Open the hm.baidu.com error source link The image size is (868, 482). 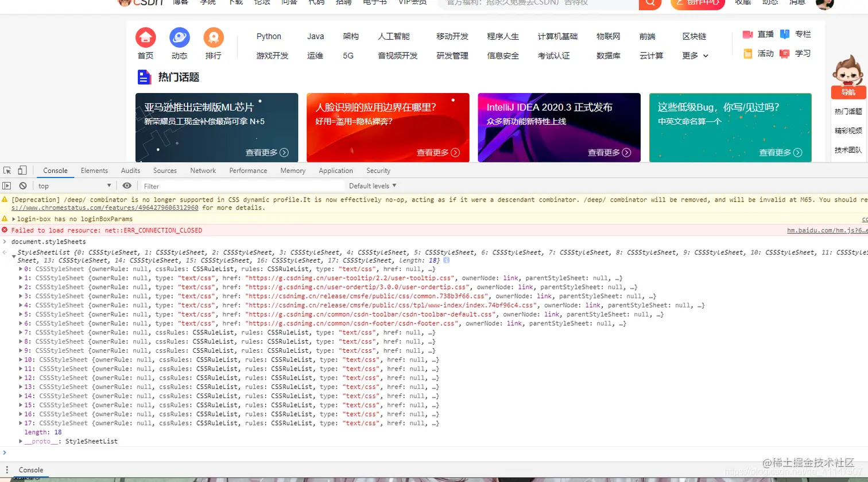point(827,230)
